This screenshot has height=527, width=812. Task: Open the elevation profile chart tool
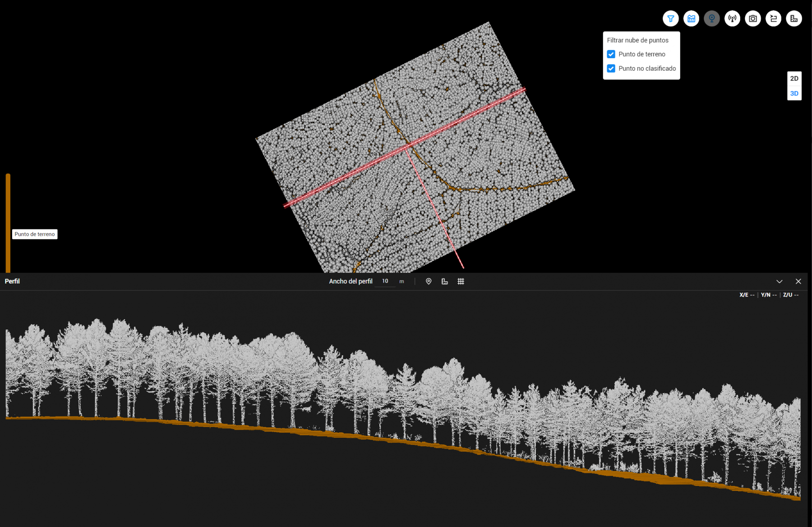click(x=691, y=18)
